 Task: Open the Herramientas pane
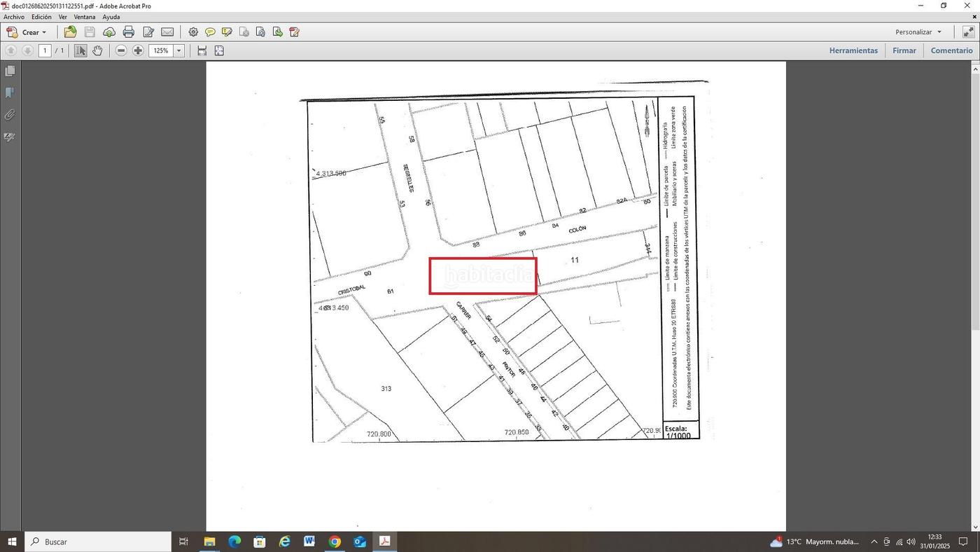[853, 50]
